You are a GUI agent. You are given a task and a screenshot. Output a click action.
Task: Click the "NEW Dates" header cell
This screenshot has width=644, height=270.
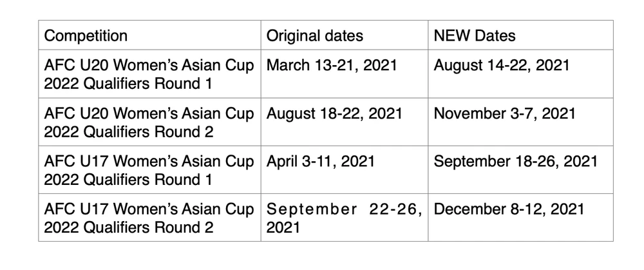[x=475, y=35]
